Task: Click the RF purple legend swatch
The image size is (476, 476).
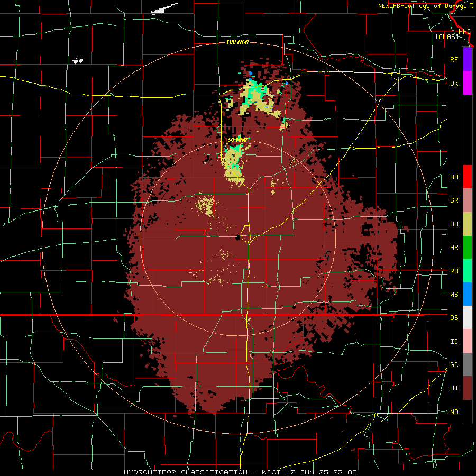Action: tap(467, 59)
